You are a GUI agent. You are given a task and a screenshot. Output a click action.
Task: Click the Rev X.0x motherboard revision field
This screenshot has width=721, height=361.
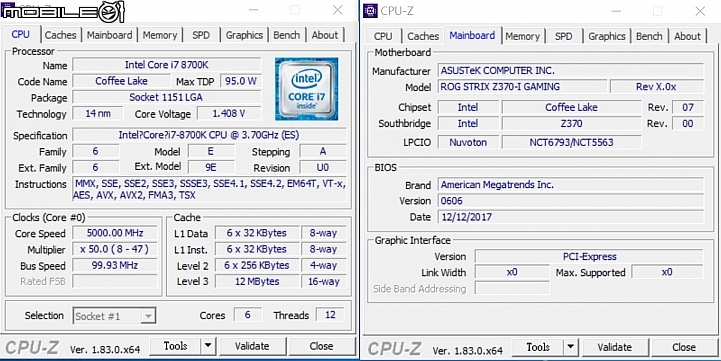pyautogui.click(x=656, y=86)
